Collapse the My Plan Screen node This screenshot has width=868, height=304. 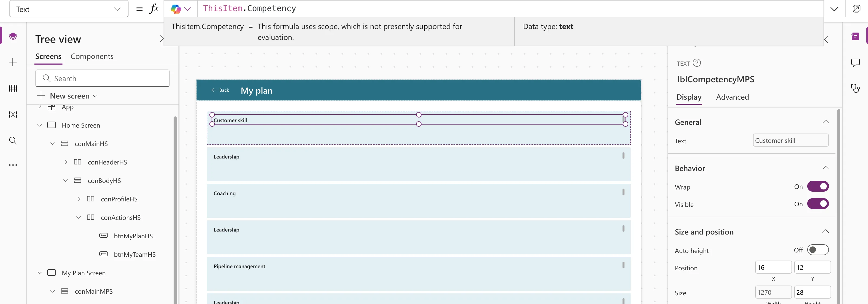click(x=39, y=273)
